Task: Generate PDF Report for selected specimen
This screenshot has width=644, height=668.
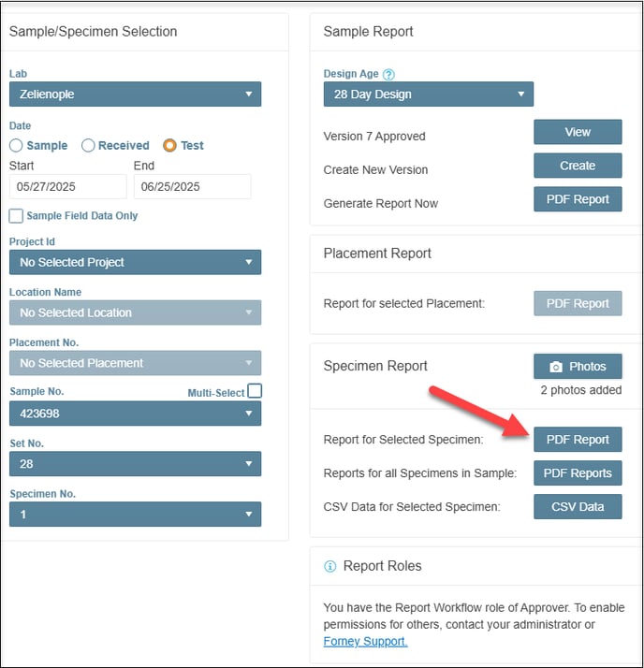Action: pos(578,439)
